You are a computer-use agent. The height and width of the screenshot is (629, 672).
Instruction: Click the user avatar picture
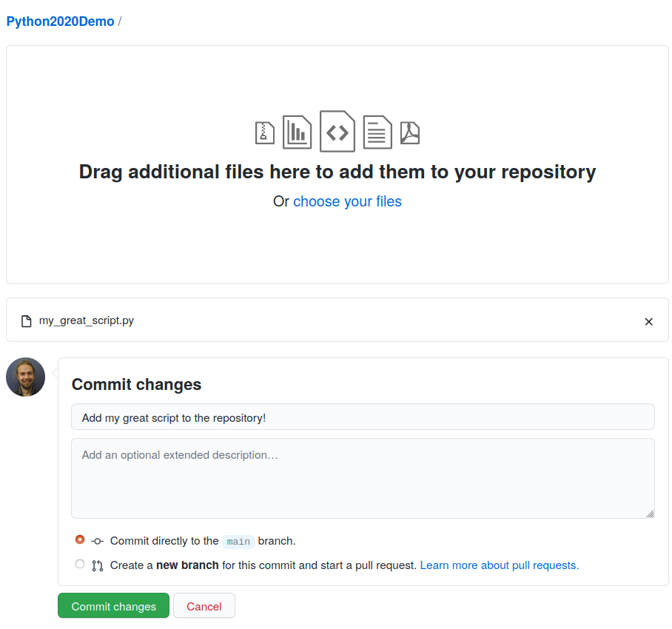point(25,377)
